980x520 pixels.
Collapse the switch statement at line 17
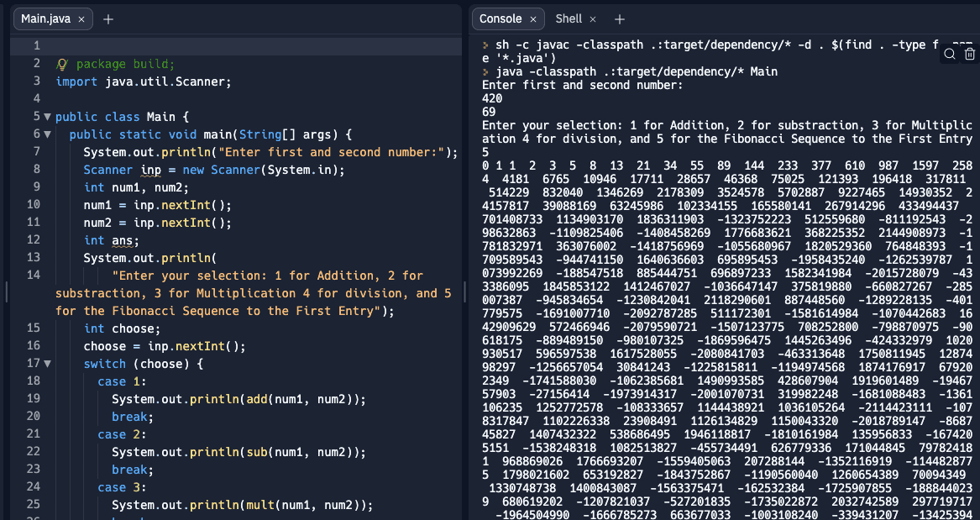(47, 364)
